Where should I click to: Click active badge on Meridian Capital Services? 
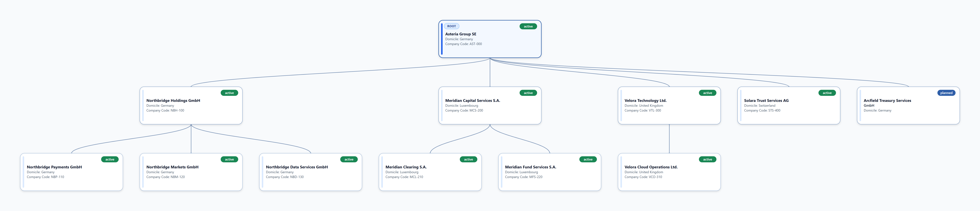[528, 93]
